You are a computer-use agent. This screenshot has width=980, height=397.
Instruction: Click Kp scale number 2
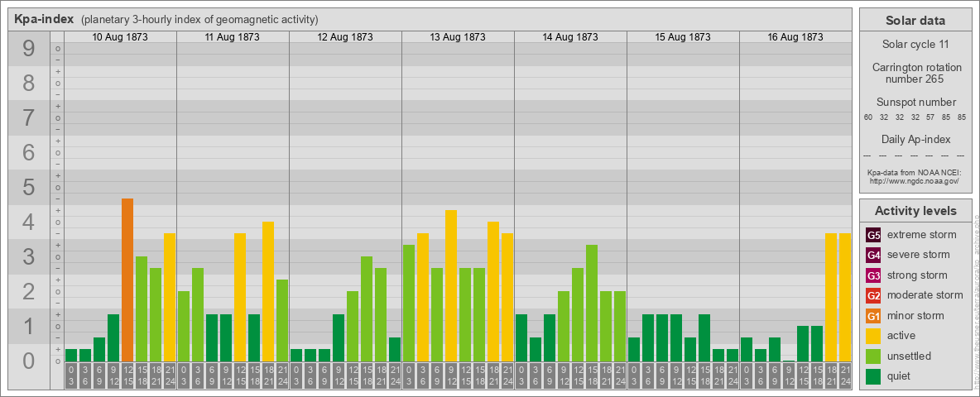tap(29, 291)
